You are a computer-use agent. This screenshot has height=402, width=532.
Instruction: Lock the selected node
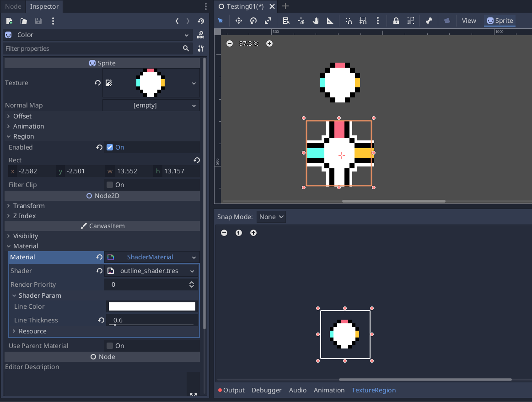[396, 20]
